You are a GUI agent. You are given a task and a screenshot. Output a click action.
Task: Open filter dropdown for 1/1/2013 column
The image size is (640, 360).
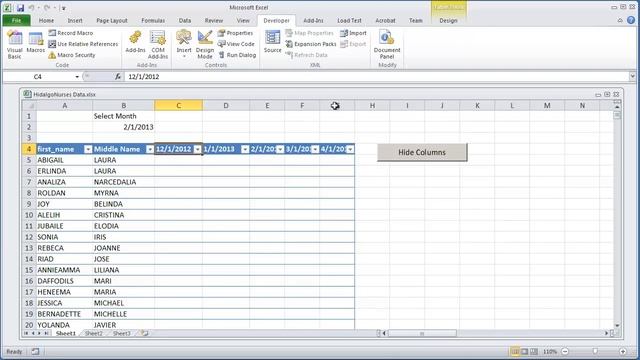(245, 149)
